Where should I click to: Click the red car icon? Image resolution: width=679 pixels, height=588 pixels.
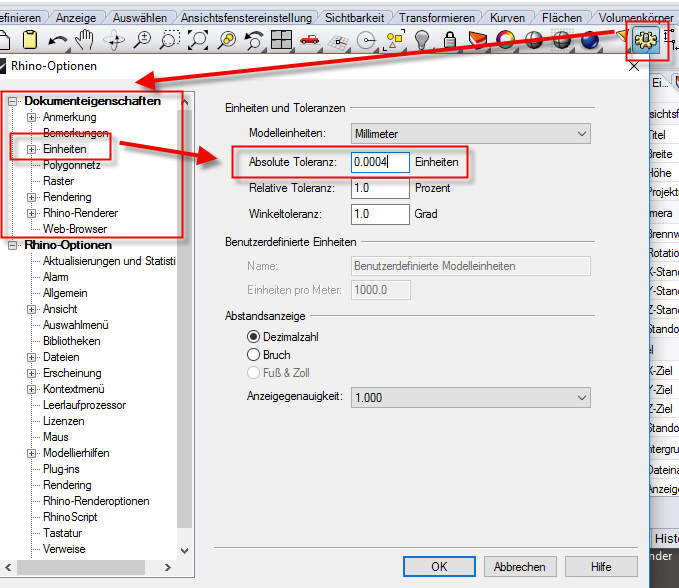tap(310, 41)
